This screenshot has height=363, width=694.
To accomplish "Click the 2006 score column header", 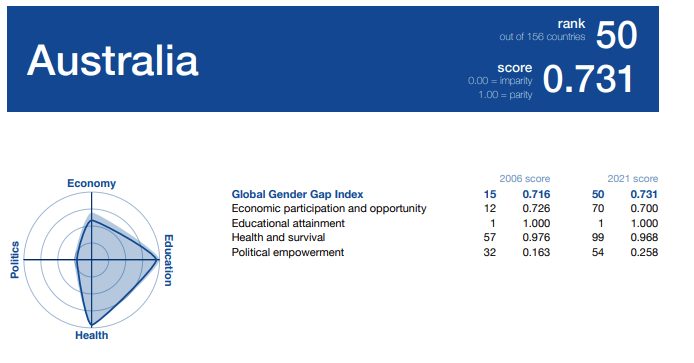I will 524,178.
